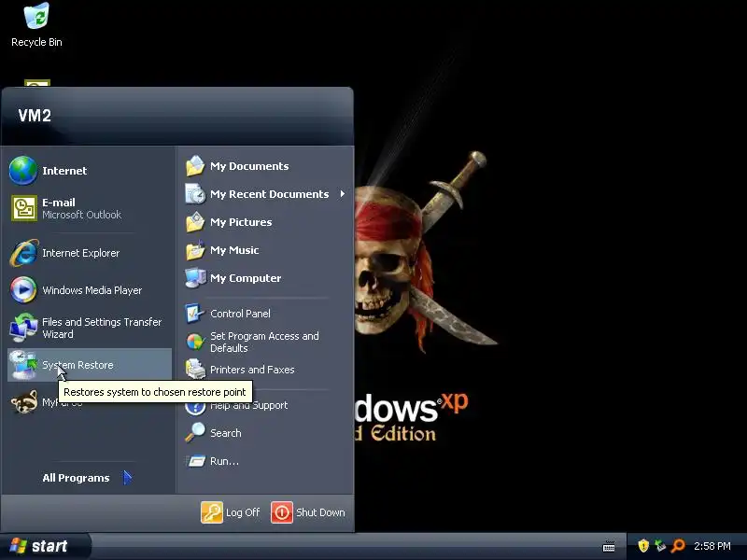
Task: Click the My Music folder icon
Action: (195, 250)
